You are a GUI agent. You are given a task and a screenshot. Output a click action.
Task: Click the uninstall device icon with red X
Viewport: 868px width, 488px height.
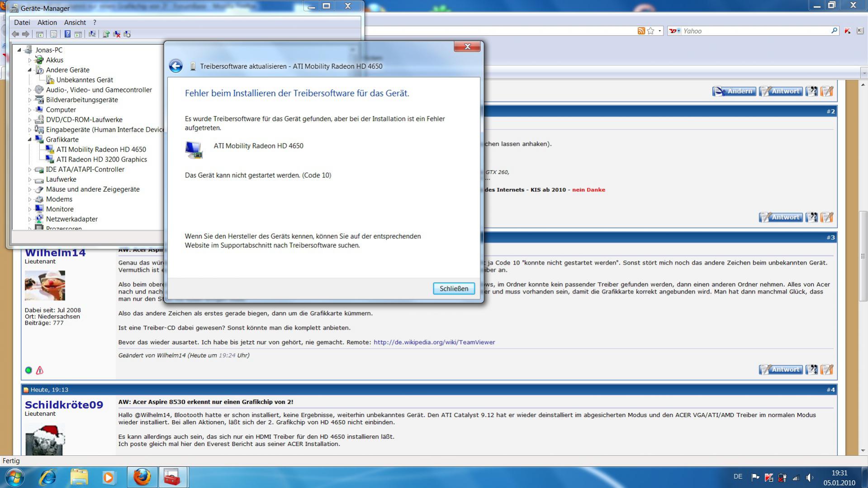pos(117,34)
